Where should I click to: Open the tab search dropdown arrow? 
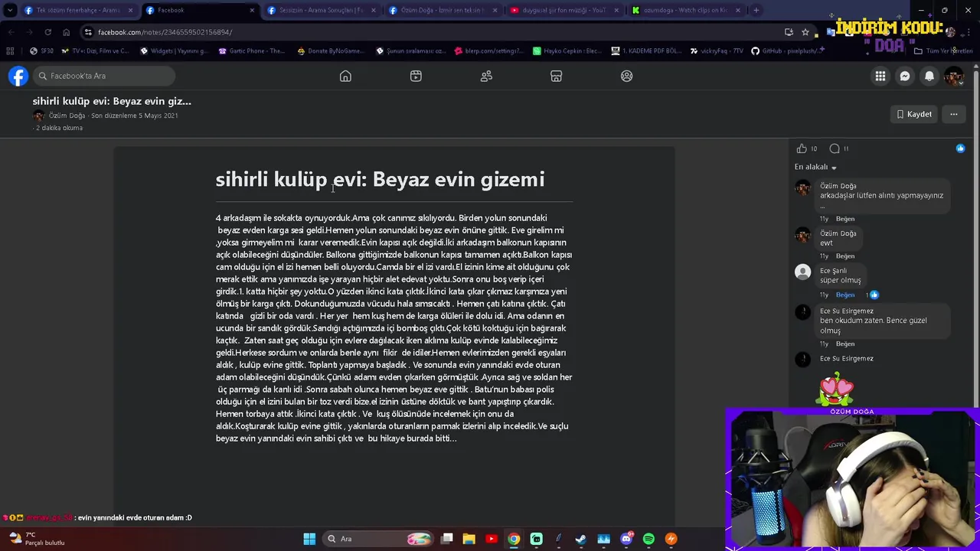(10, 10)
